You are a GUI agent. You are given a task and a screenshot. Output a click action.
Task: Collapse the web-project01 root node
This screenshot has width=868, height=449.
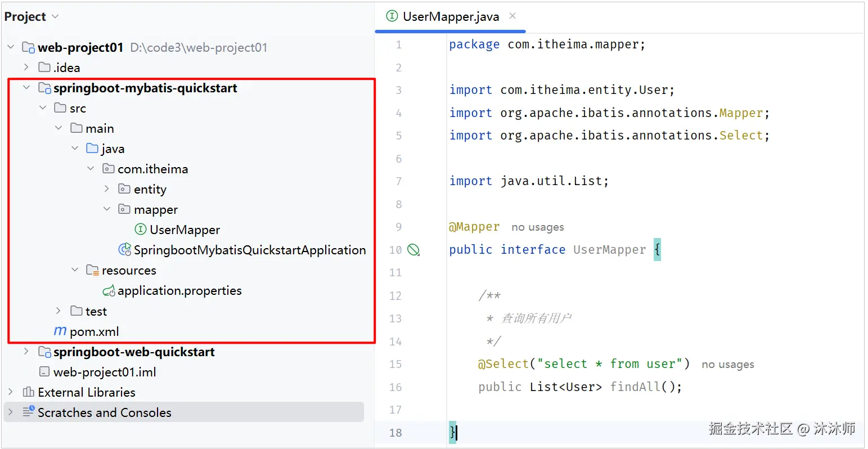[x=11, y=47]
